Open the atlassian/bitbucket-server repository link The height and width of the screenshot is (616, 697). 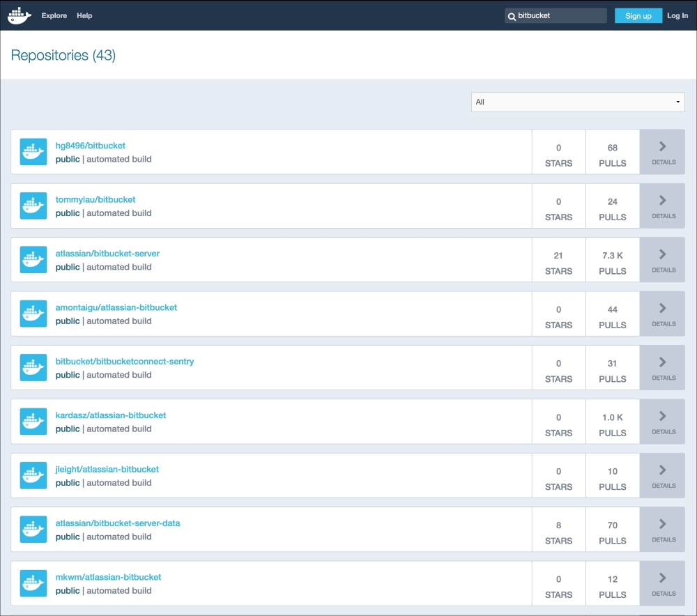point(107,254)
